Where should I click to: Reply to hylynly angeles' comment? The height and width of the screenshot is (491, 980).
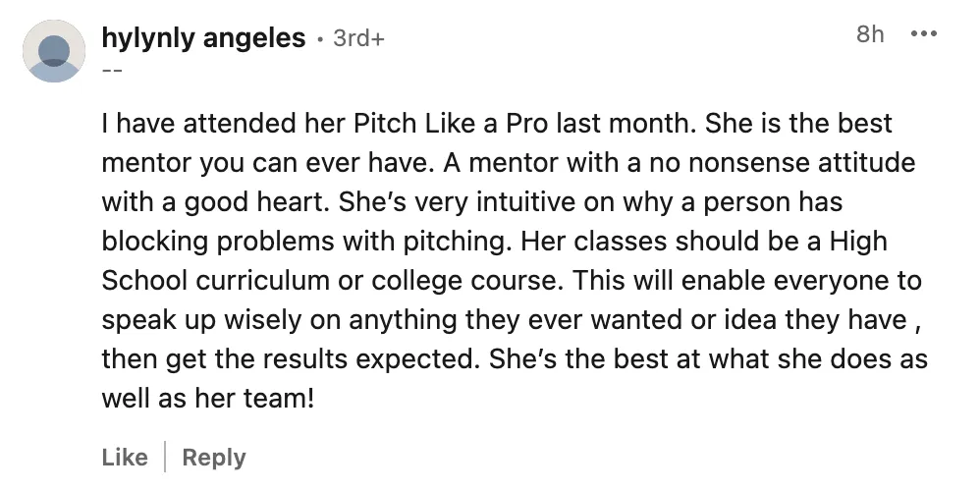tap(214, 458)
